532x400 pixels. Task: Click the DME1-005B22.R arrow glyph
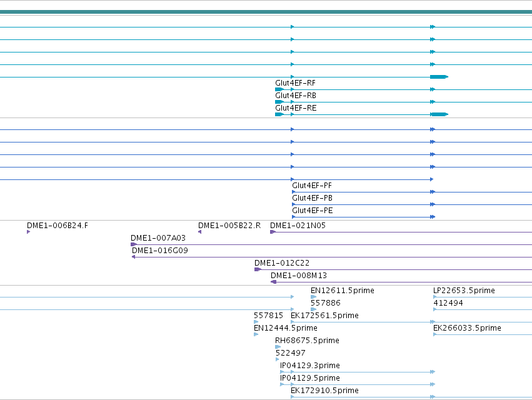click(x=200, y=232)
